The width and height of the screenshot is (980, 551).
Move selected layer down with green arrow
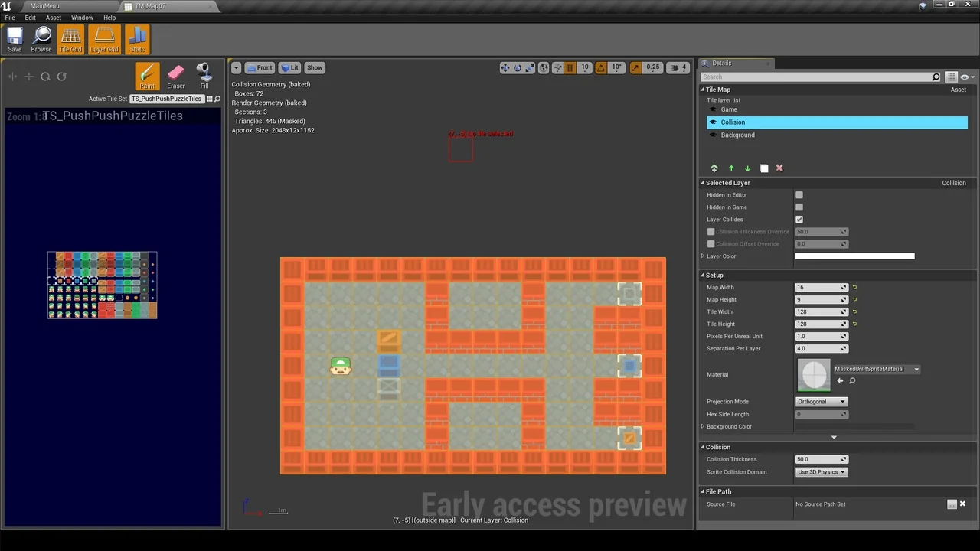pyautogui.click(x=747, y=168)
